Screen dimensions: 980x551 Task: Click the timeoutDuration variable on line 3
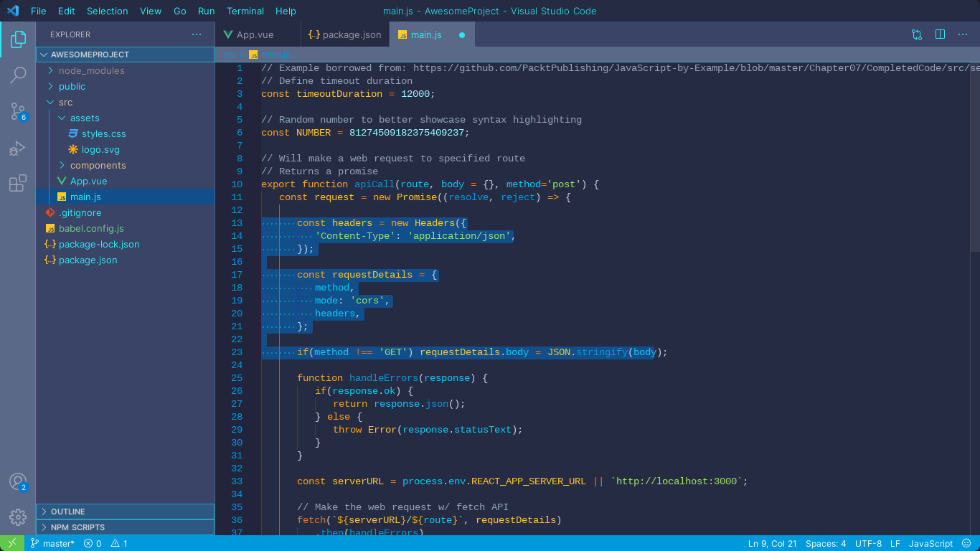pyautogui.click(x=340, y=94)
